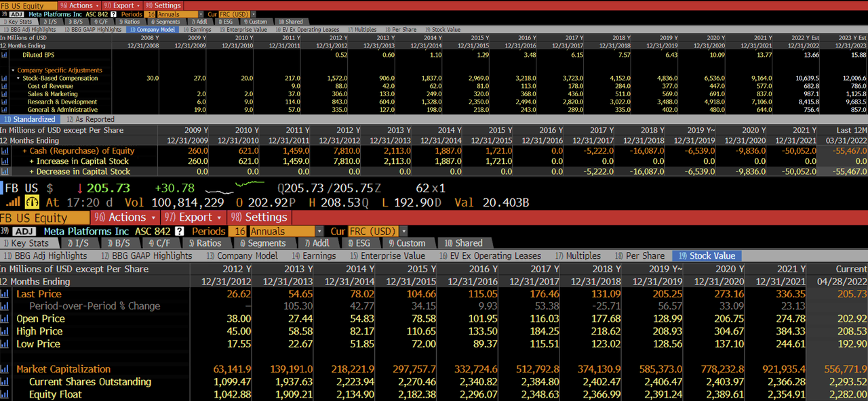The height and width of the screenshot is (401, 868).
Task: Open Per Share subtab in Stock Value panel
Action: pyautogui.click(x=639, y=255)
